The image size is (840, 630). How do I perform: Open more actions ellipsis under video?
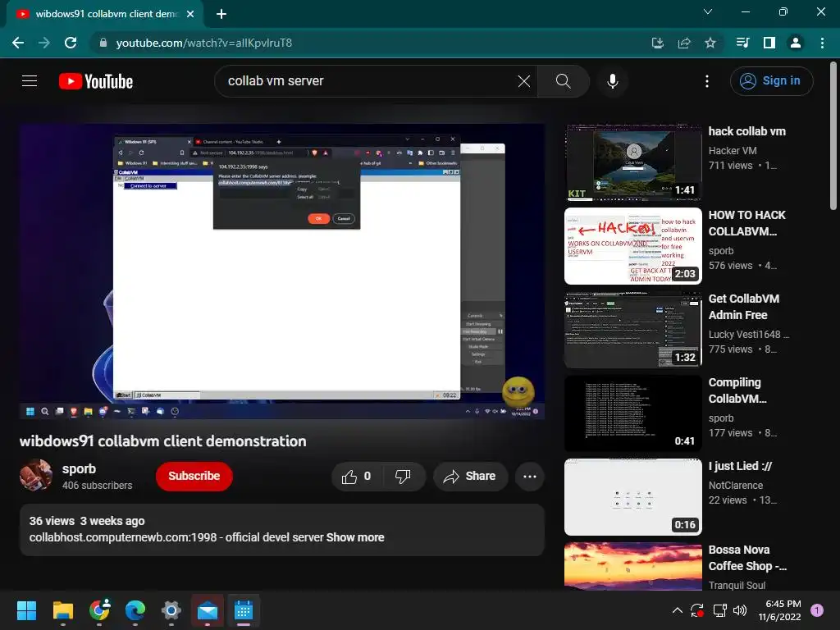tap(530, 477)
